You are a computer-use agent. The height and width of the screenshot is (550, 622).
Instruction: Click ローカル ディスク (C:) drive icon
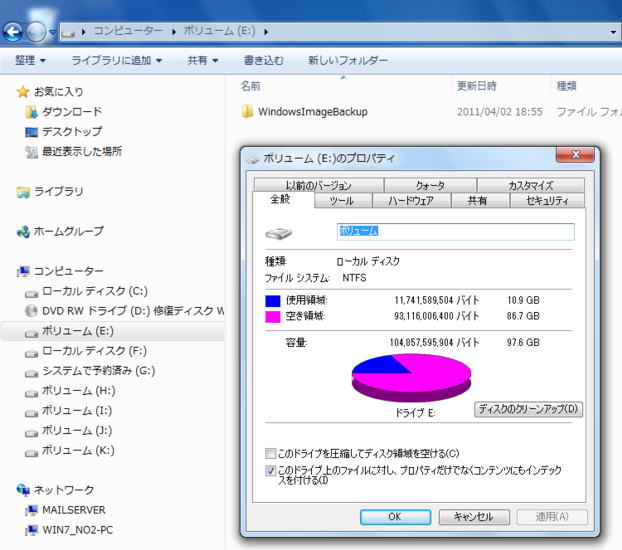[x=31, y=293]
